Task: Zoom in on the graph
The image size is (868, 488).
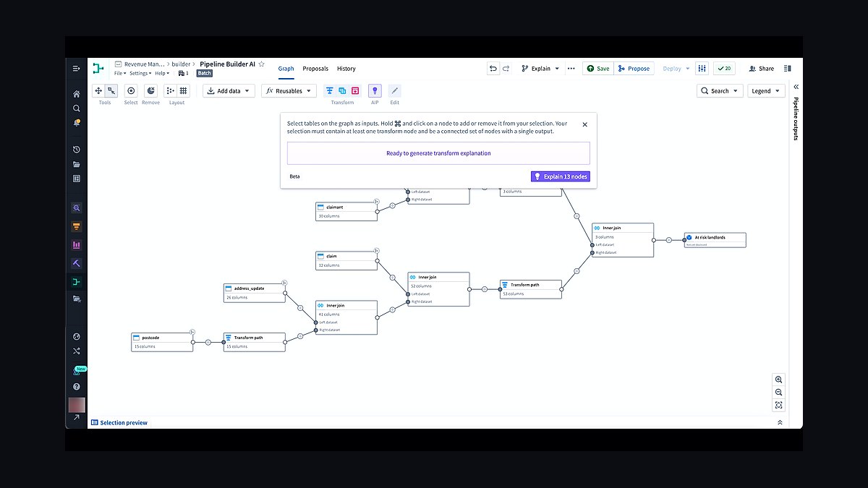Action: 778,380
